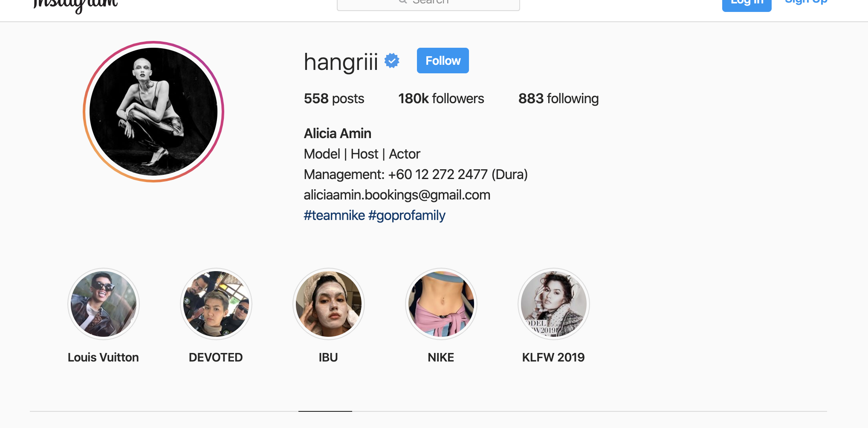Open the #goprofamily hashtag
The image size is (868, 428).
407,215
